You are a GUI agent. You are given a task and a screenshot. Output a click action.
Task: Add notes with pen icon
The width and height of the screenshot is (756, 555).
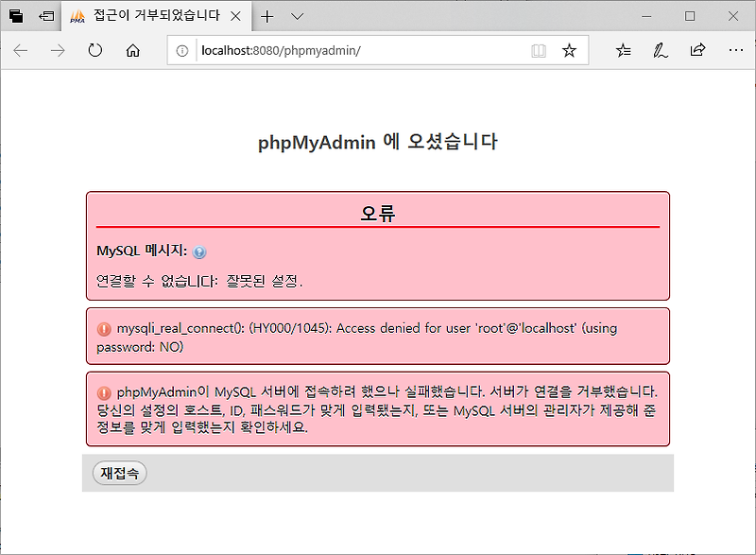click(660, 51)
